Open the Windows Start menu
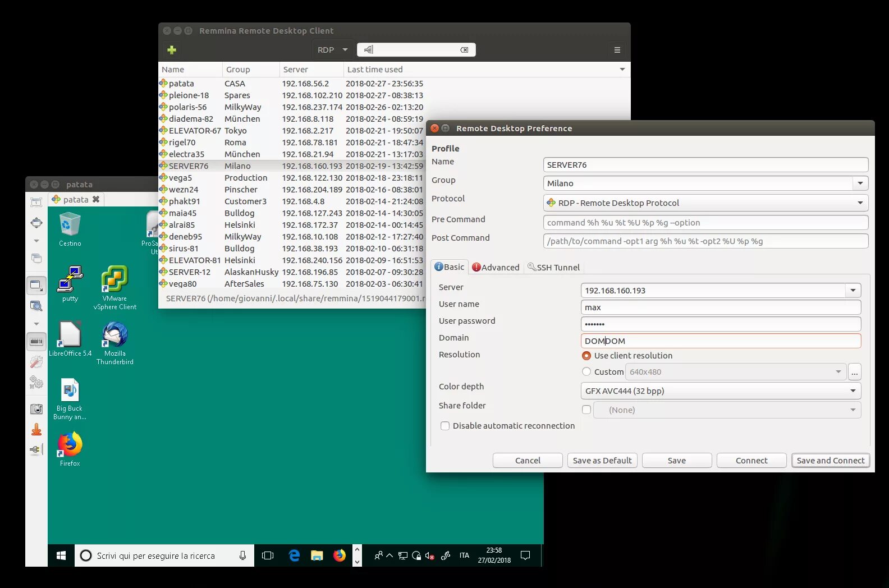Screen dimensions: 889x588 pyautogui.click(x=61, y=555)
